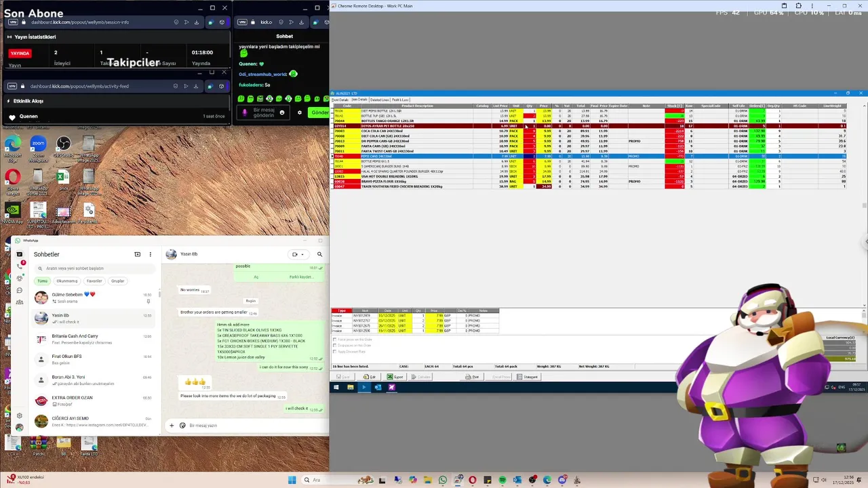Viewport: 868px width, 488px height.
Task: Click the Export button in remote app toolbar
Action: (395, 377)
